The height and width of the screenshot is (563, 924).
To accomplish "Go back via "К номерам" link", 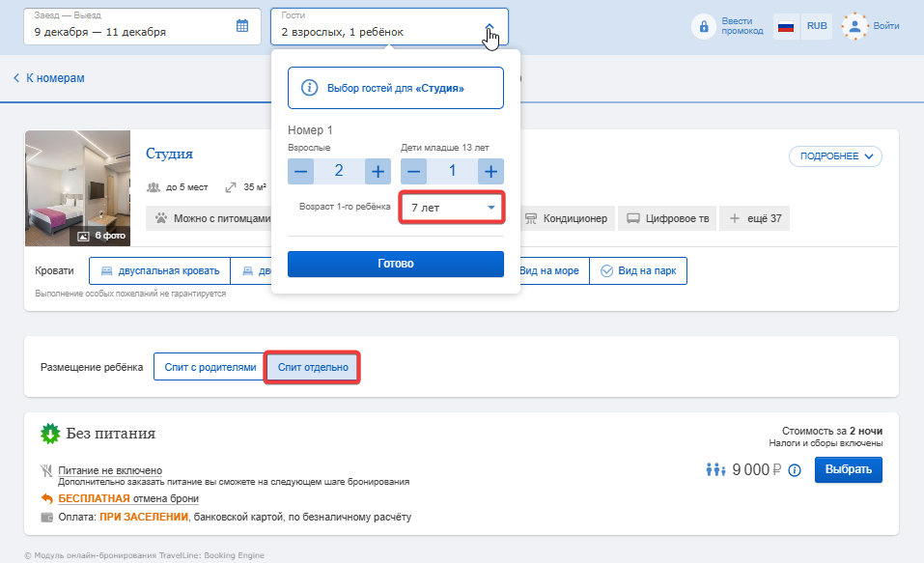I will (49, 78).
